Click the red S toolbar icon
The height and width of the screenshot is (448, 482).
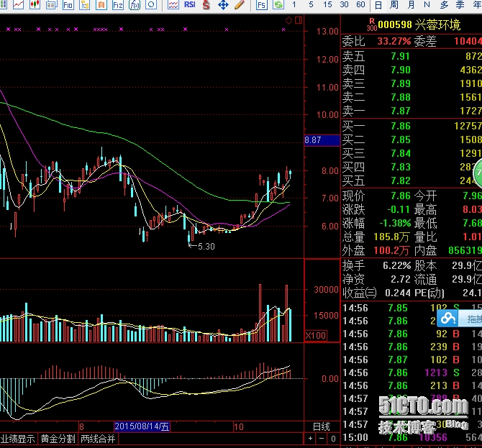point(206,4)
